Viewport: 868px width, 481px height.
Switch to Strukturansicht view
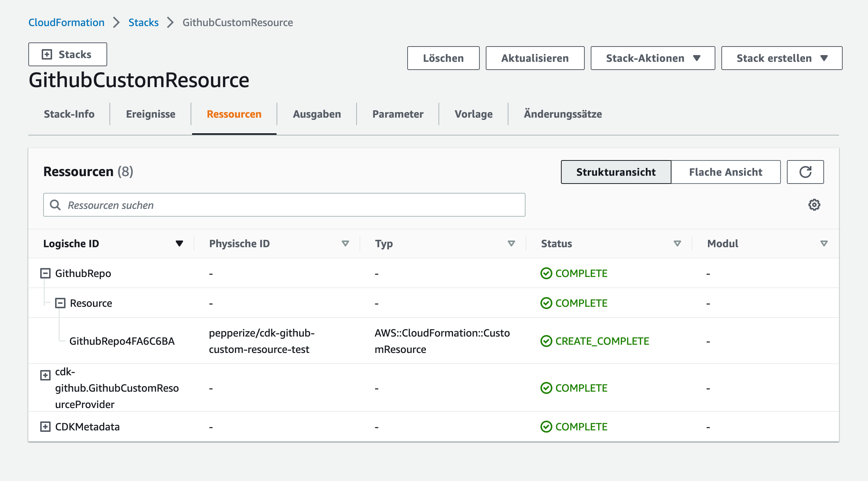616,172
